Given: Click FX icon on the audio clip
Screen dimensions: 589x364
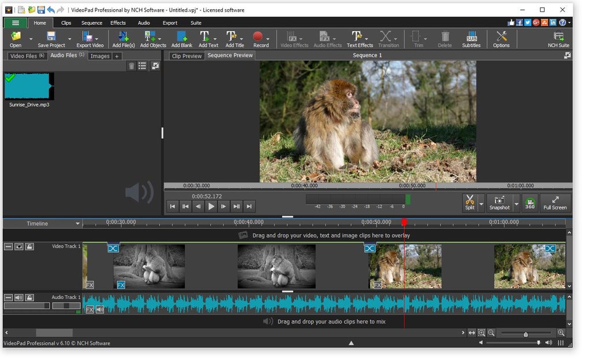Looking at the screenshot, I should tap(90, 310).
